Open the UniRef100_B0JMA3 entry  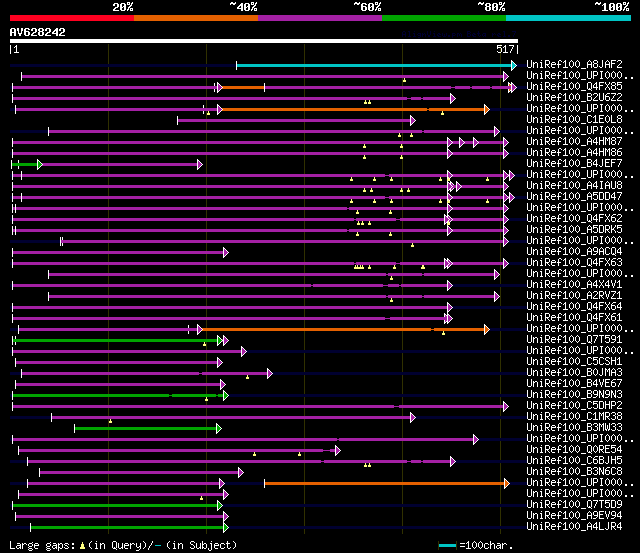pyautogui.click(x=574, y=373)
